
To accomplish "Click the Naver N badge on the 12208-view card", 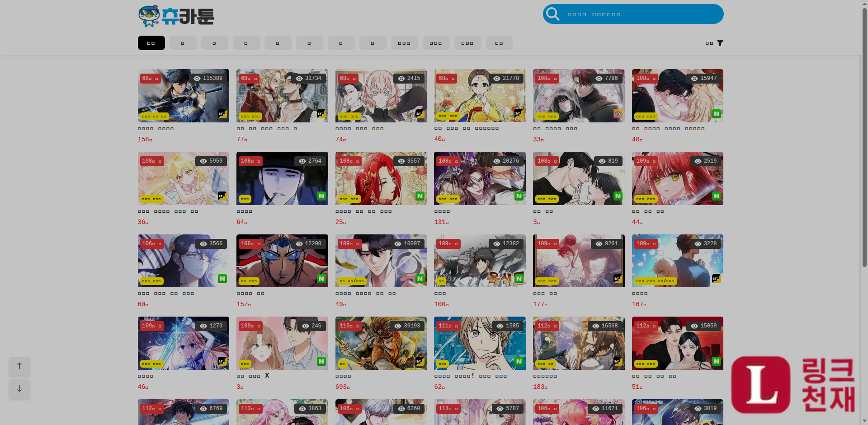I will [x=321, y=279].
